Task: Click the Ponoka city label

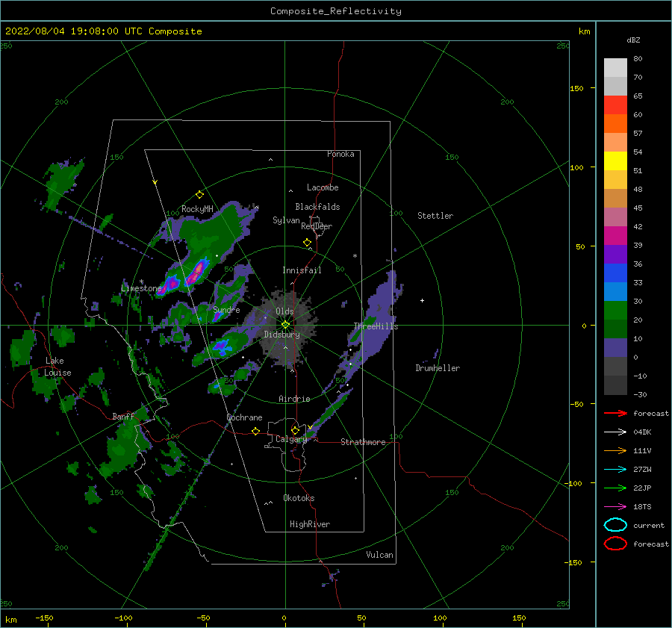Action: click(340, 154)
